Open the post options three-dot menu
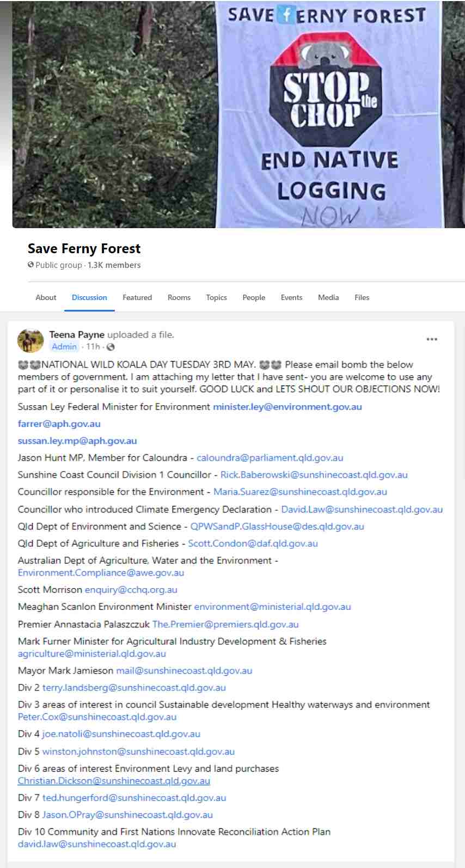Image resolution: width=465 pixels, height=868 pixels. coord(432,339)
